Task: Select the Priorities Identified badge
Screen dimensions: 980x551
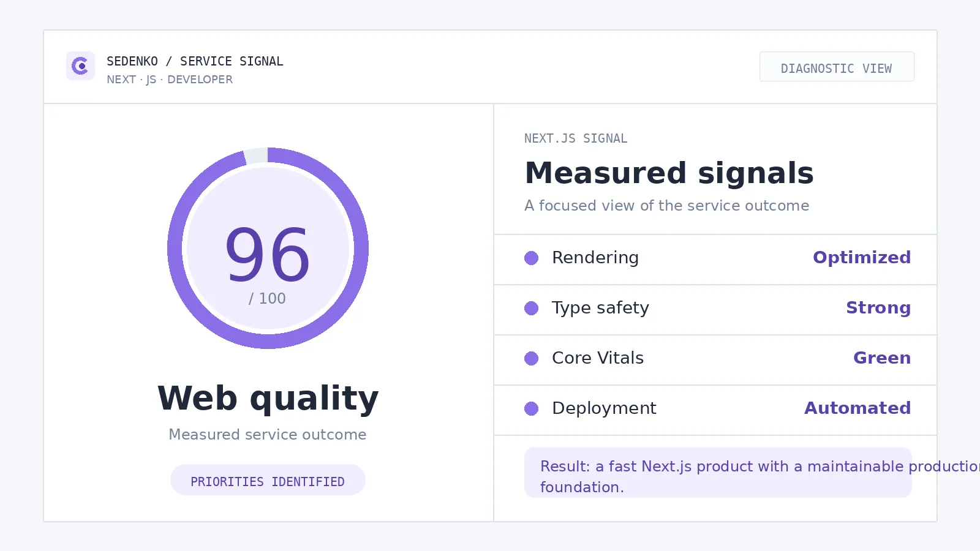Action: pyautogui.click(x=268, y=480)
